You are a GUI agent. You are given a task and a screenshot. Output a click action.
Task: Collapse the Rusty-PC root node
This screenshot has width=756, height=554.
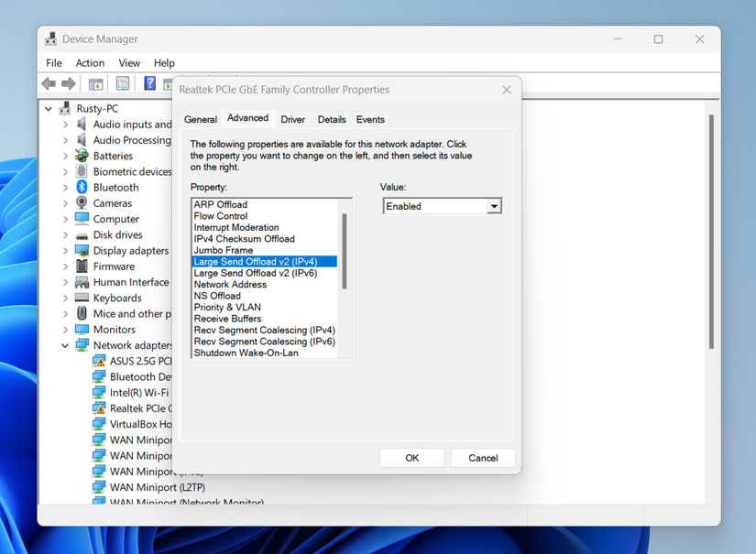pyautogui.click(x=49, y=109)
